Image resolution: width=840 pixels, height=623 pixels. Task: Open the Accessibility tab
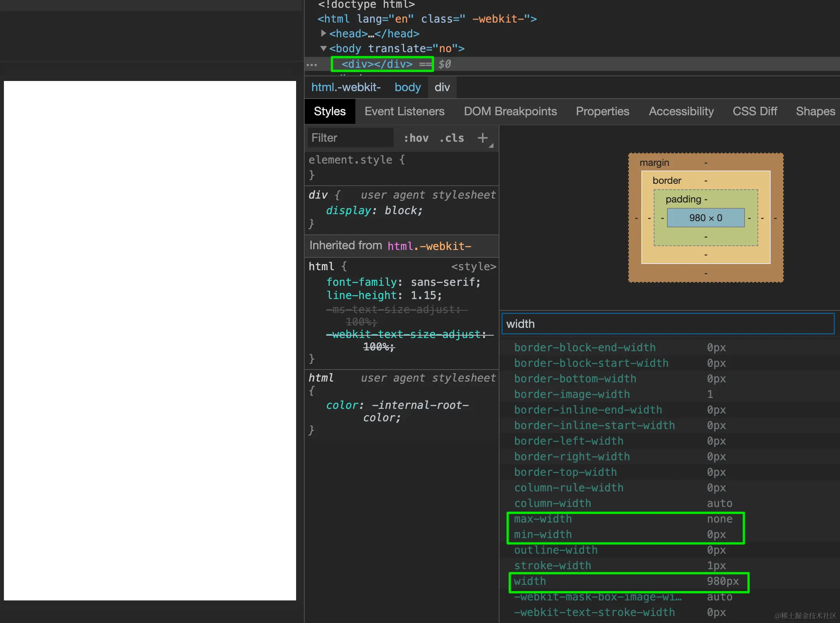(x=681, y=111)
